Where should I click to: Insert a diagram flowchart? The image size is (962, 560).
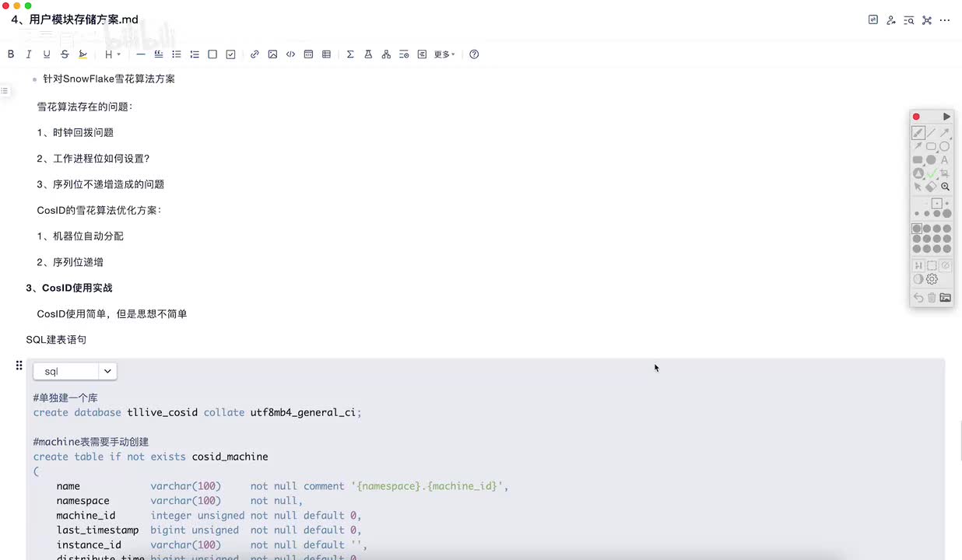(x=386, y=54)
